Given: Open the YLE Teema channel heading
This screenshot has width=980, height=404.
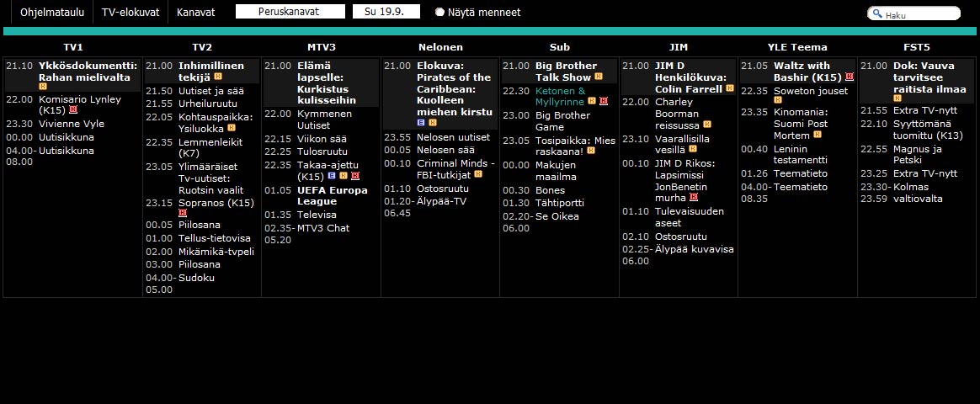Looking at the screenshot, I should coord(796,47).
